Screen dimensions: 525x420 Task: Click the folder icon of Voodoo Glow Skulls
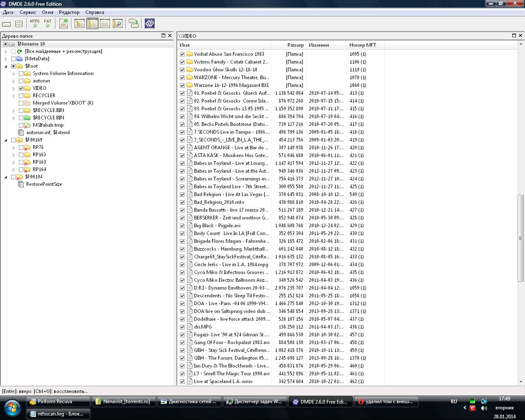[189, 69]
